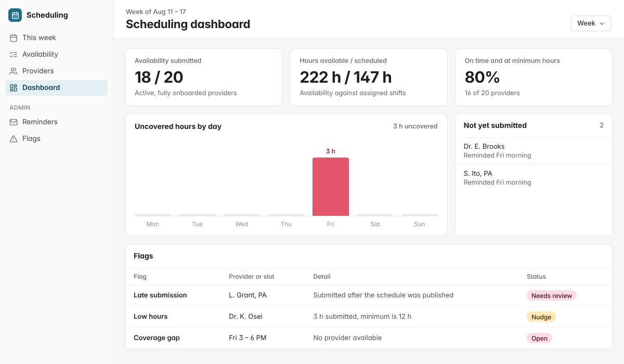Screen dimensions: 624x364
Task: Click the Late submission flag row
Action: pyautogui.click(x=369, y=295)
